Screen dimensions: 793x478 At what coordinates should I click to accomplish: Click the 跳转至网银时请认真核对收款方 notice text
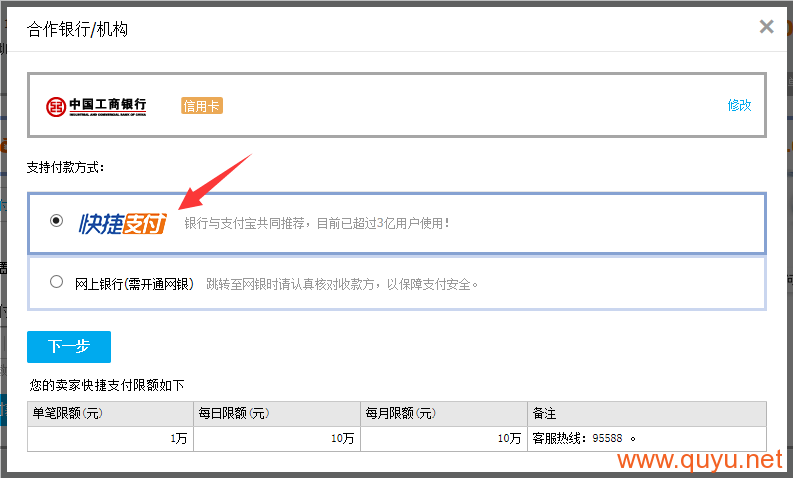[342, 284]
